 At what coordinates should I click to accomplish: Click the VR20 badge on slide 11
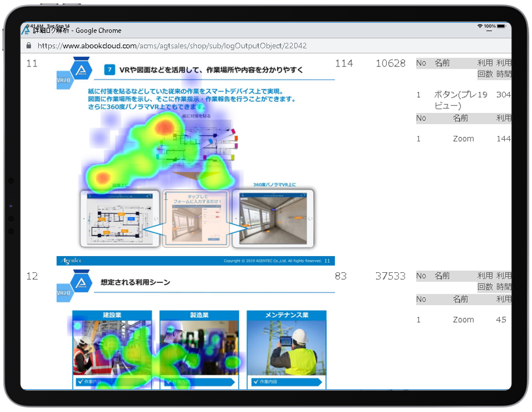[64, 80]
